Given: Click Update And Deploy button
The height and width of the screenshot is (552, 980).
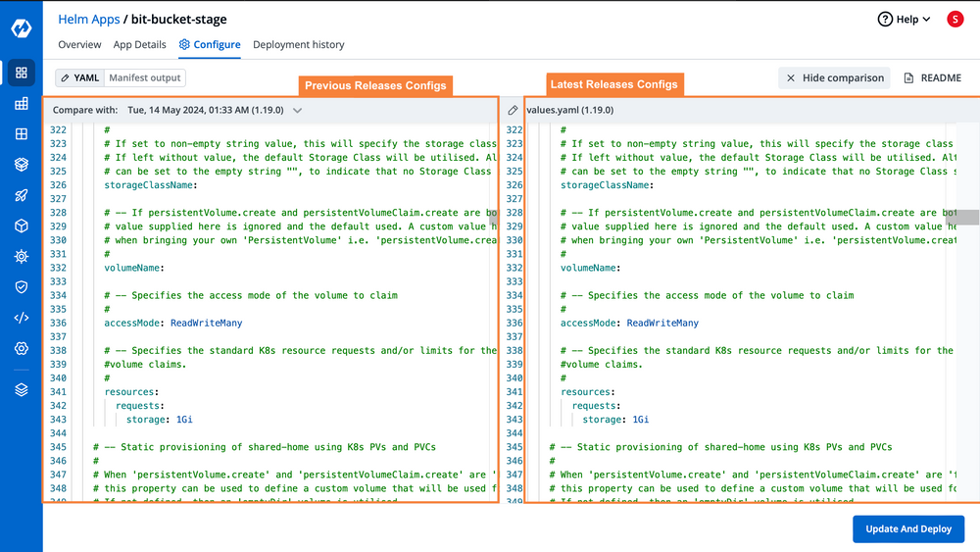Looking at the screenshot, I should (x=907, y=528).
